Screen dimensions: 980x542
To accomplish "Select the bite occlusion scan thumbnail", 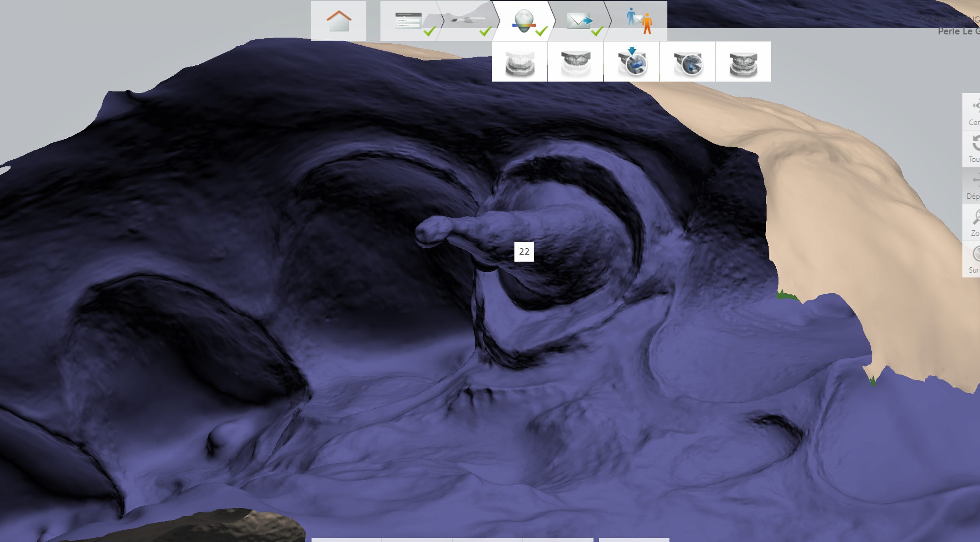I will [743, 62].
